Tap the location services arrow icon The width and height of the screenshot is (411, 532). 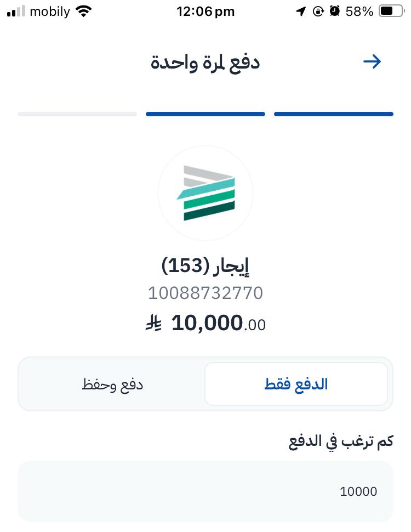pos(301,12)
